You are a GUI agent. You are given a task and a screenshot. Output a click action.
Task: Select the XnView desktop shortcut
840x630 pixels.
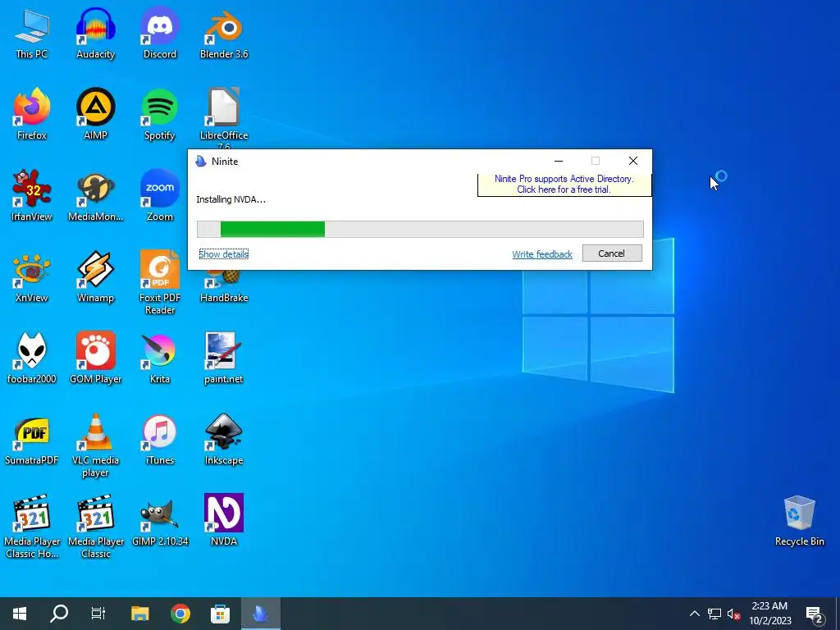[32, 277]
